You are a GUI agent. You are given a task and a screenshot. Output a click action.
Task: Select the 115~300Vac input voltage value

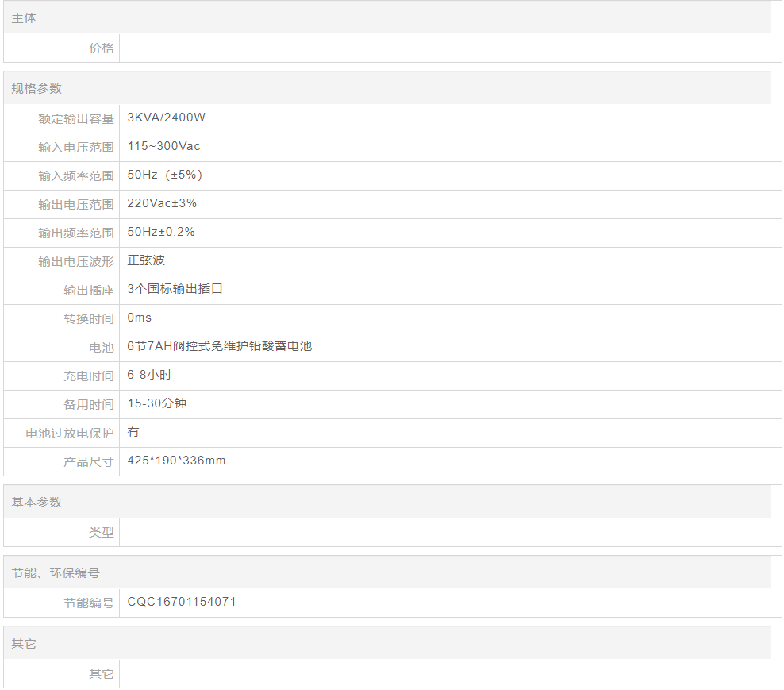(163, 146)
